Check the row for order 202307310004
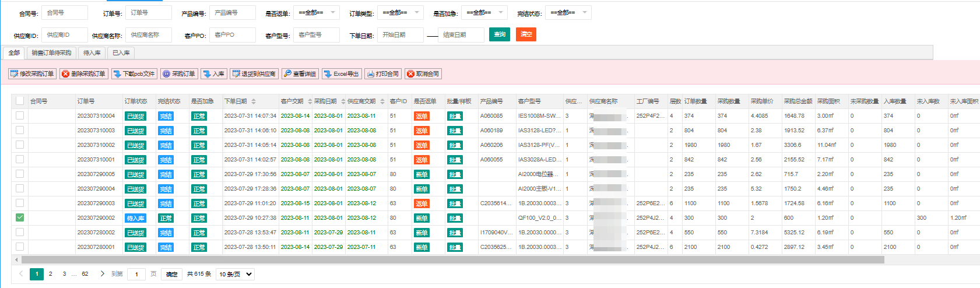The image size is (980, 288). [20, 115]
